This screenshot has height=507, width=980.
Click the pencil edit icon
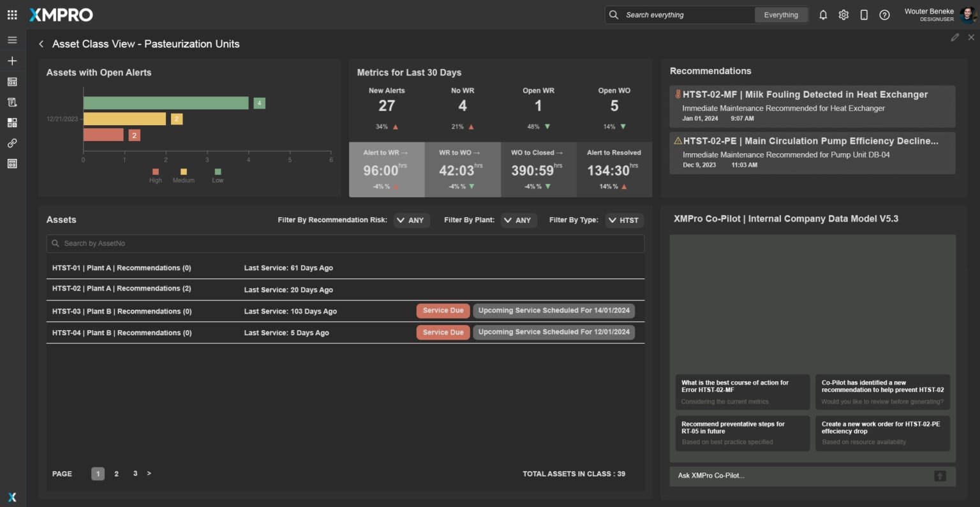954,38
